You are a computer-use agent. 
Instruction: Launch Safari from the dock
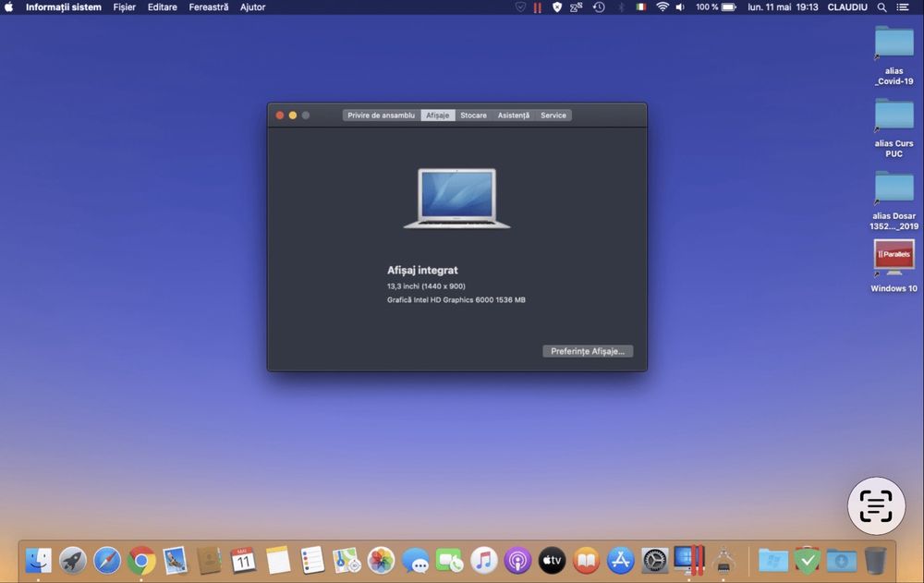click(x=107, y=560)
